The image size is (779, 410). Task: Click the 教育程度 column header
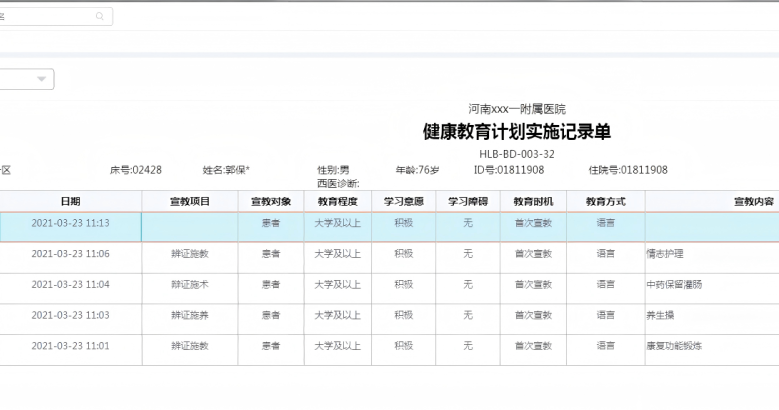click(x=338, y=201)
